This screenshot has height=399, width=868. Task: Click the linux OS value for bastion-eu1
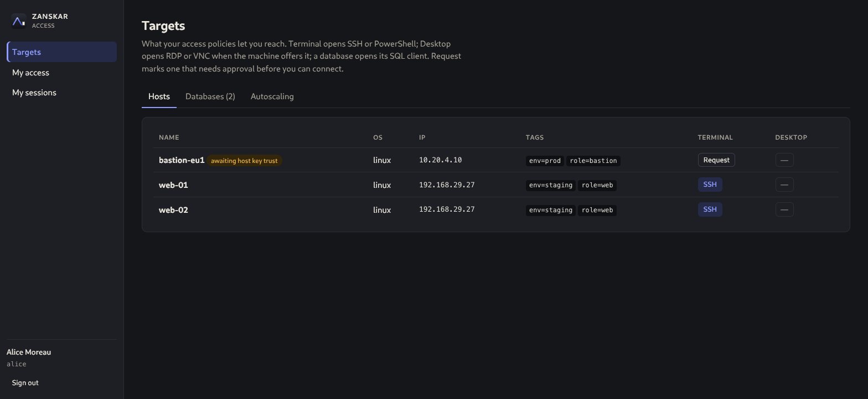(x=382, y=160)
